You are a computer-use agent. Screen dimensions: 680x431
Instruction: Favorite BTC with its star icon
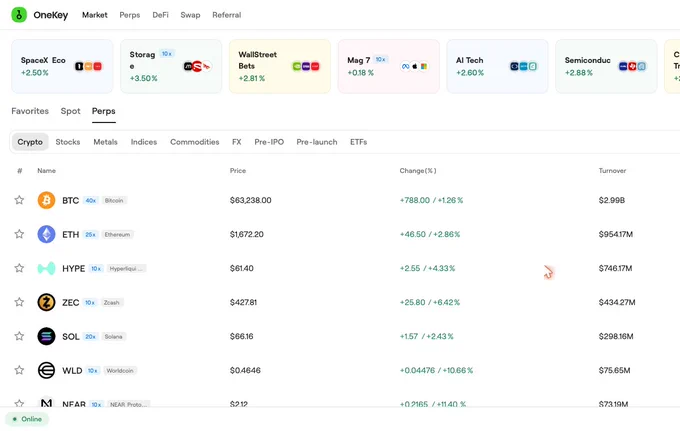(19, 200)
